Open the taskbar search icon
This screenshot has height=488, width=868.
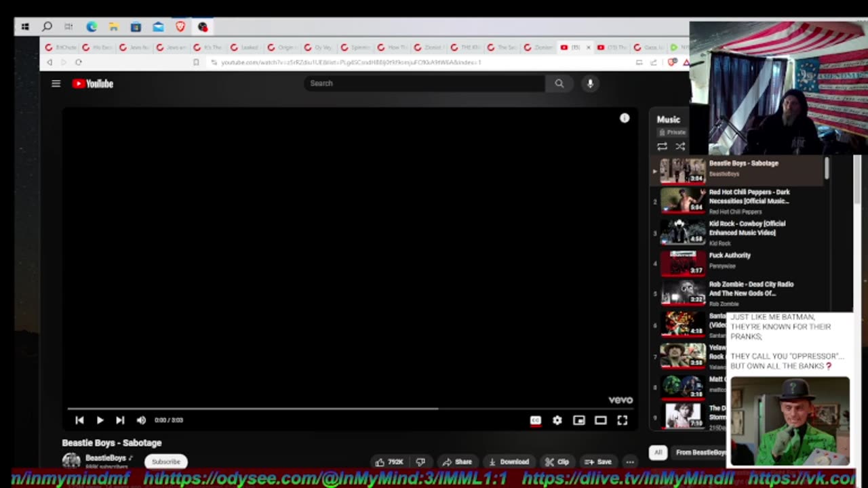[x=47, y=27]
